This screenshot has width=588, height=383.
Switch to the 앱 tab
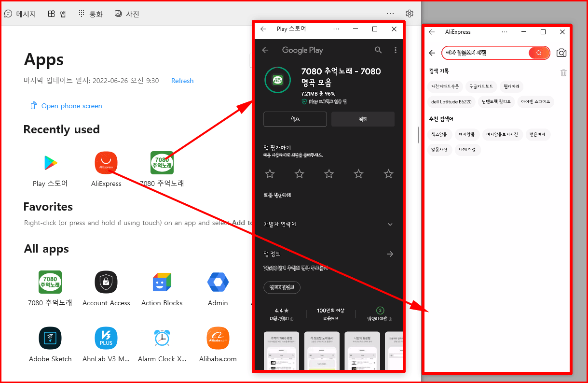tap(57, 14)
